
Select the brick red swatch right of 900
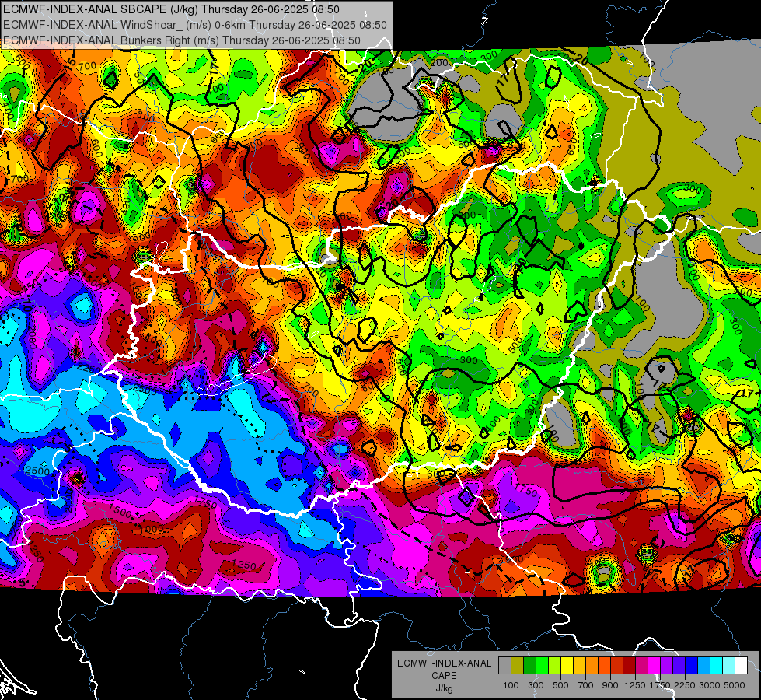(x=617, y=666)
